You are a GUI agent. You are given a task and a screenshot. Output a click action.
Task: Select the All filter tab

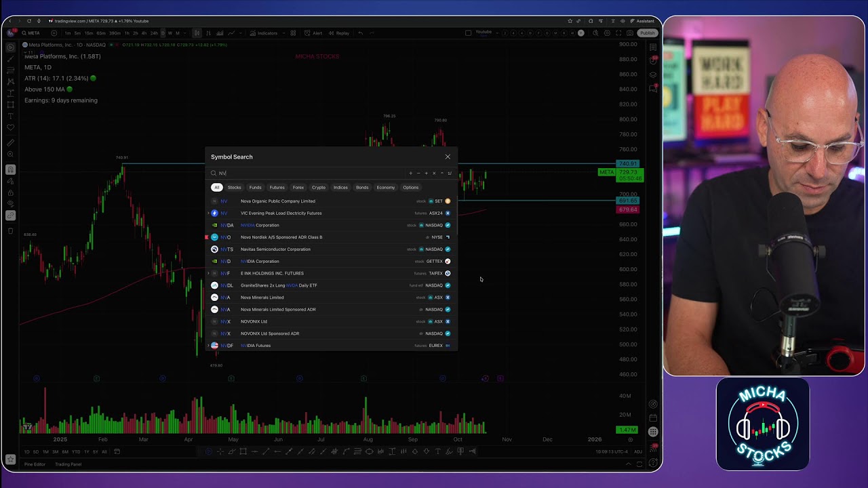(217, 187)
